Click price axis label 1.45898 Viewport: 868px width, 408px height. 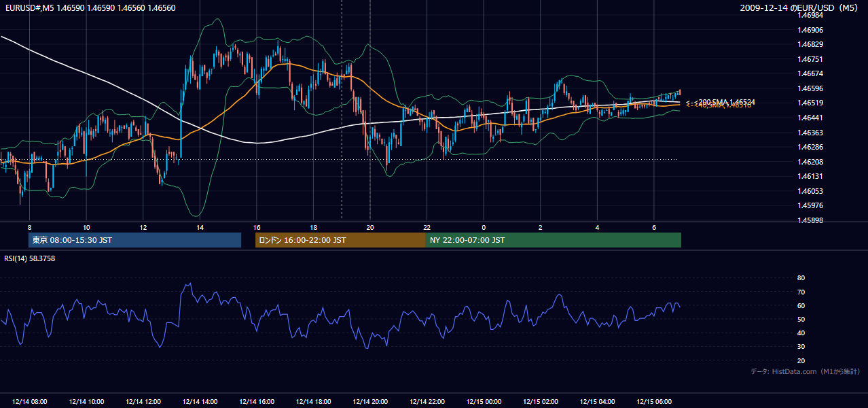coord(810,220)
